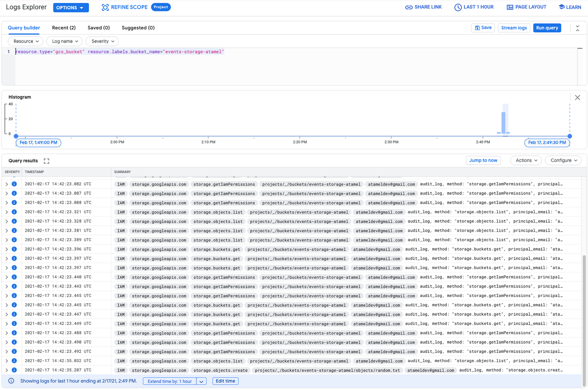Click the info severity icon at 14:42:23.449

point(14,323)
